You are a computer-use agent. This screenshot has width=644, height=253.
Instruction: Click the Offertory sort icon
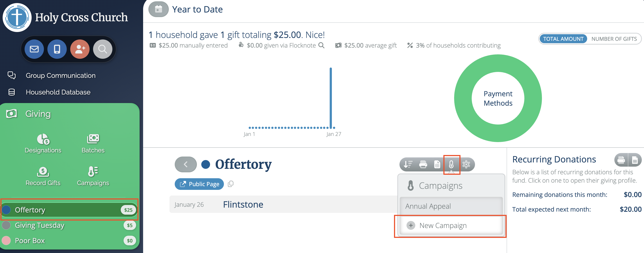(x=408, y=164)
